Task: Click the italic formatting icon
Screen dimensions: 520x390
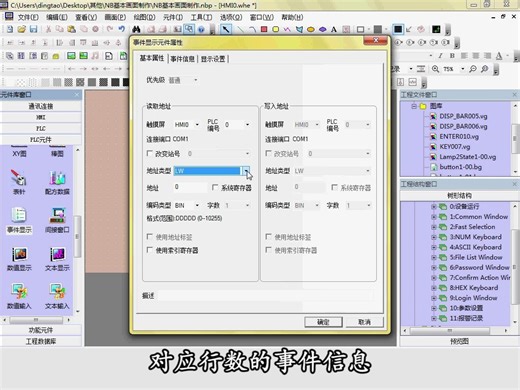Action: click(x=440, y=56)
